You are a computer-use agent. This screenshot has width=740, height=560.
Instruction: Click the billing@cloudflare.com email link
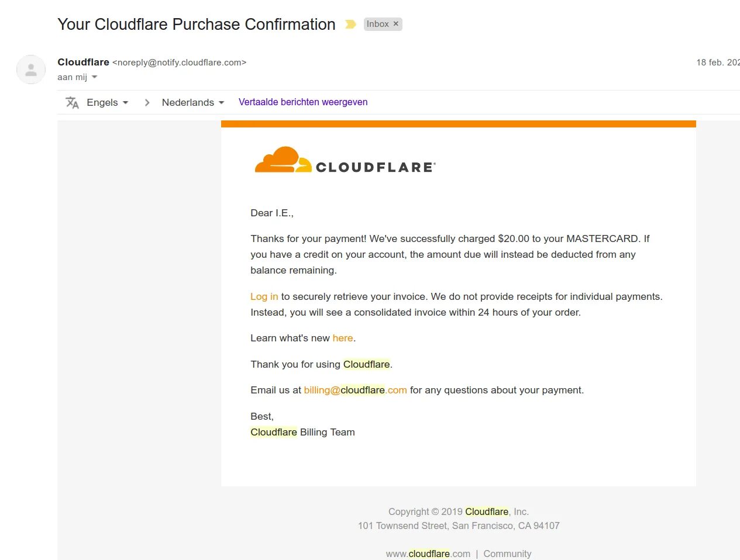355,390
